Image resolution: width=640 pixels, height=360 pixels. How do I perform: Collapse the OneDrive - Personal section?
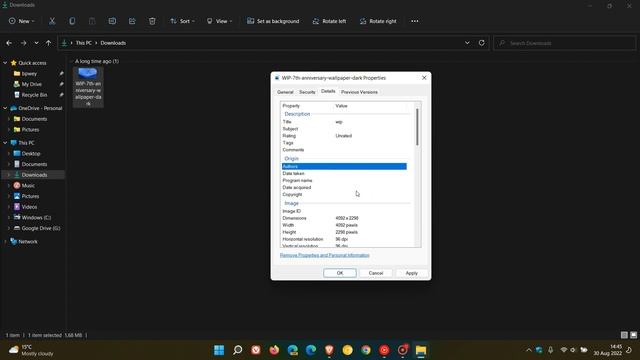click(5, 108)
